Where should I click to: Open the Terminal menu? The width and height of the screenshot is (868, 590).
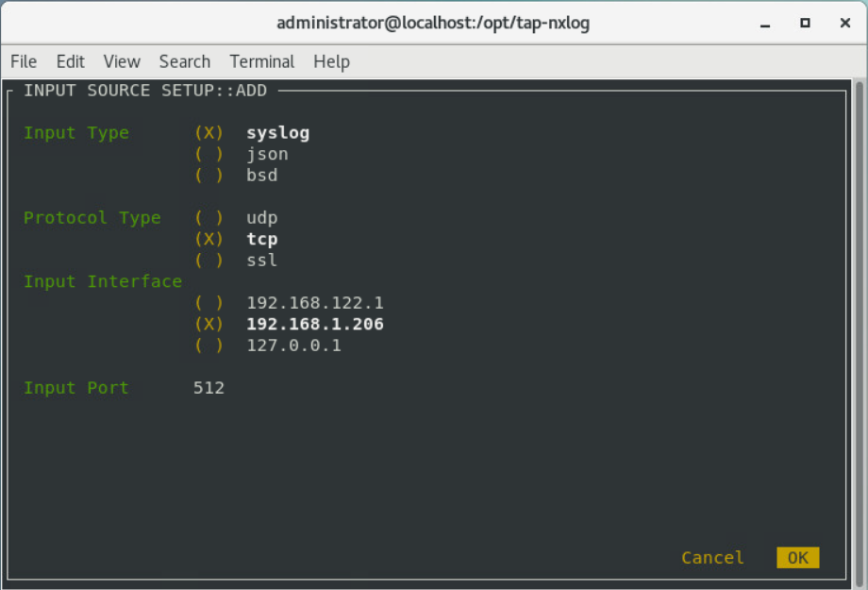point(261,61)
